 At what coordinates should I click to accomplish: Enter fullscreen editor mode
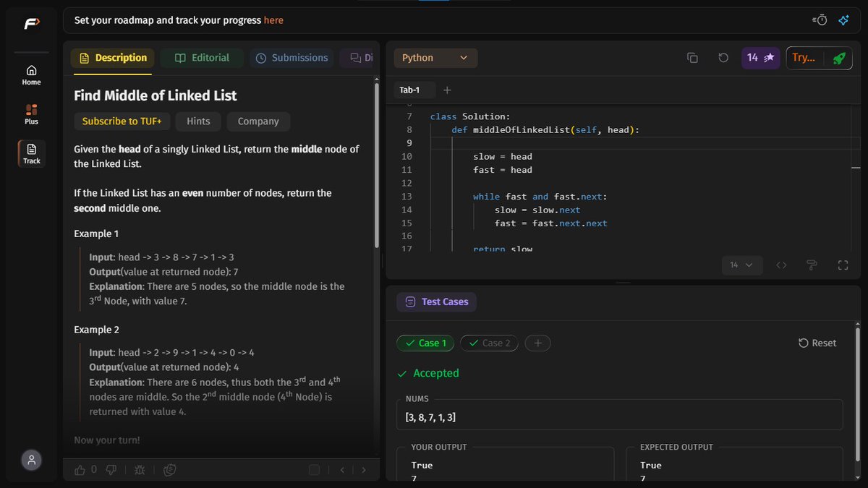tap(843, 265)
